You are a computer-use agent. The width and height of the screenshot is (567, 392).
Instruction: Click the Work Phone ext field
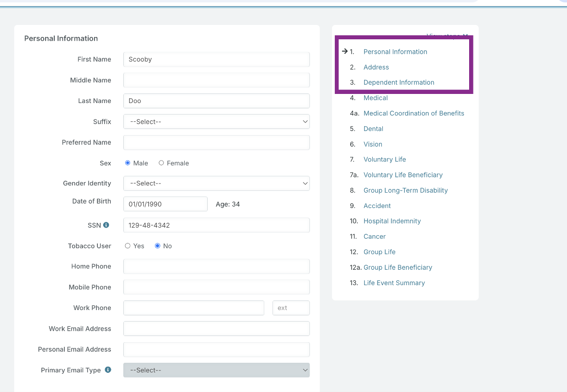coord(291,308)
